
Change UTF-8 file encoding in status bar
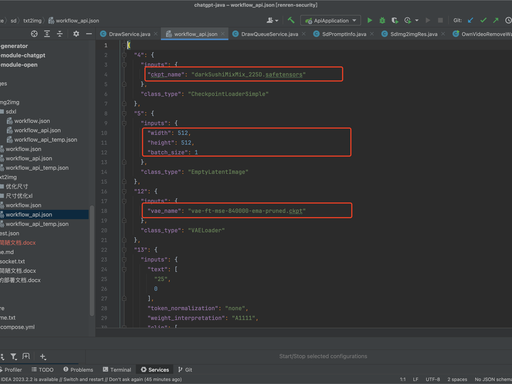tap(433, 379)
